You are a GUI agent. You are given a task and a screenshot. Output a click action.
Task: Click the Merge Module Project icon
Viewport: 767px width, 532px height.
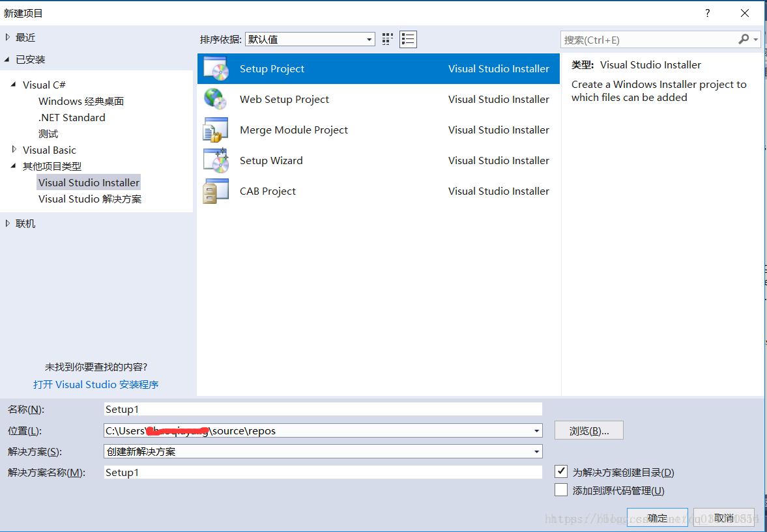tap(216, 130)
